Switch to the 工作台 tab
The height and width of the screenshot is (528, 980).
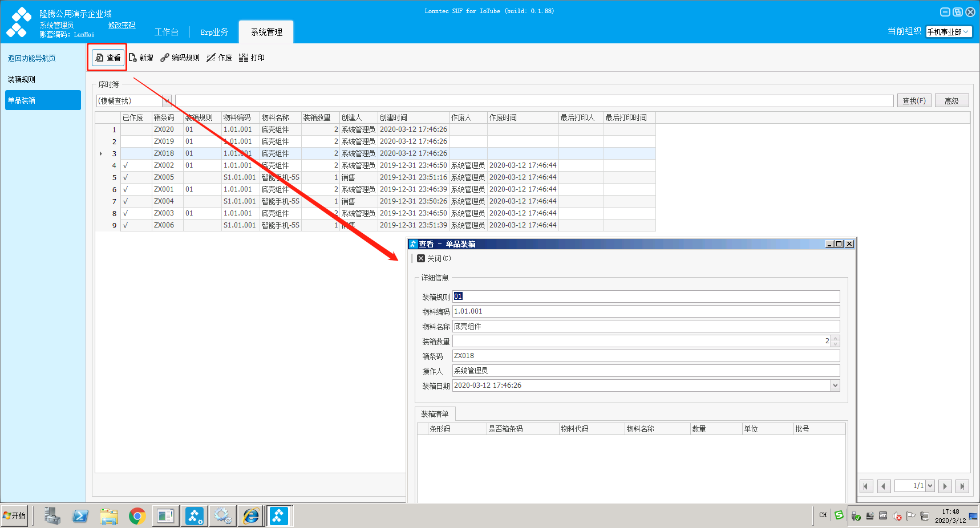(x=166, y=32)
